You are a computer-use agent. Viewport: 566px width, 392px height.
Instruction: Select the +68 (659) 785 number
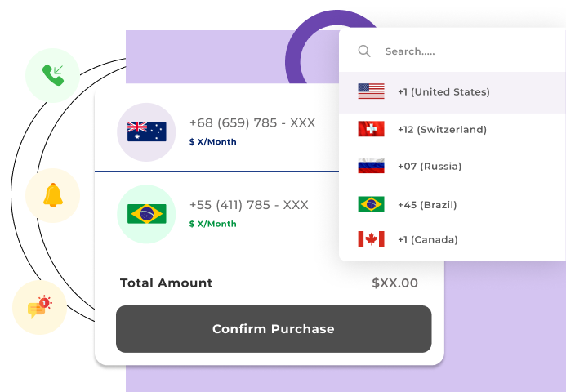[252, 123]
